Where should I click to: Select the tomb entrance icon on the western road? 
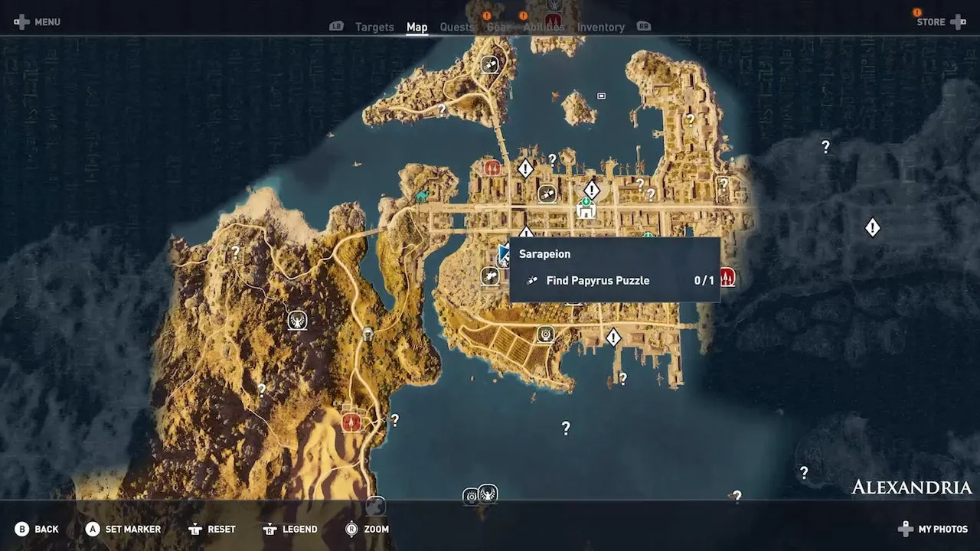(368, 334)
